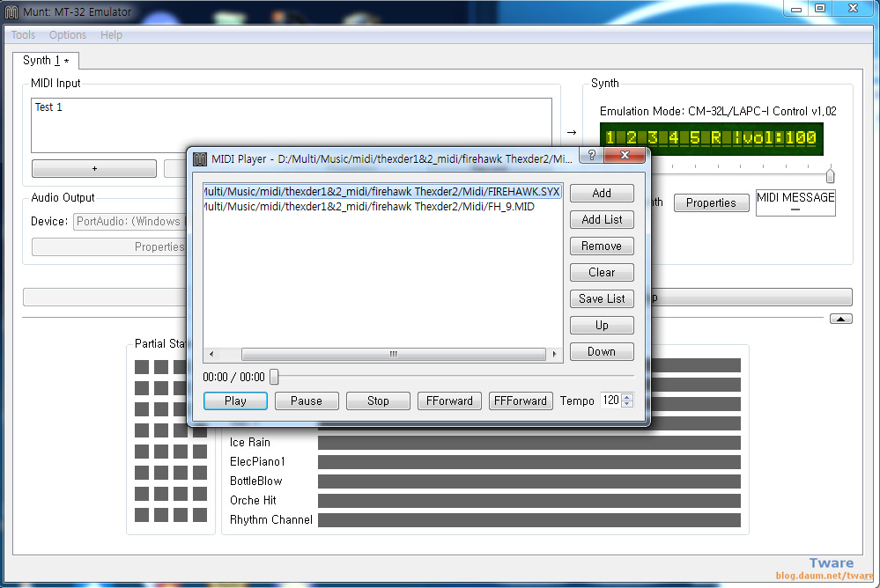Click the Audio Output Properties button

(x=109, y=246)
